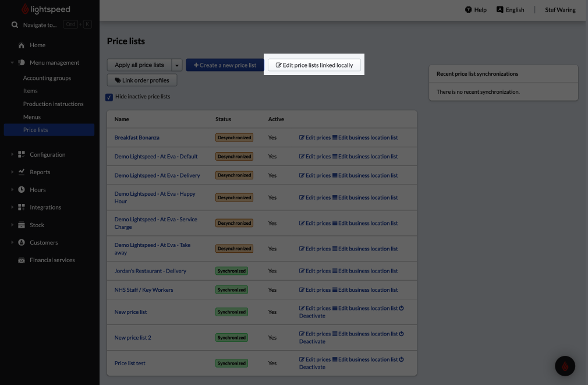This screenshot has width=588, height=385.
Task: Click Deactivate power icon for New price list 2
Action: coord(401,334)
